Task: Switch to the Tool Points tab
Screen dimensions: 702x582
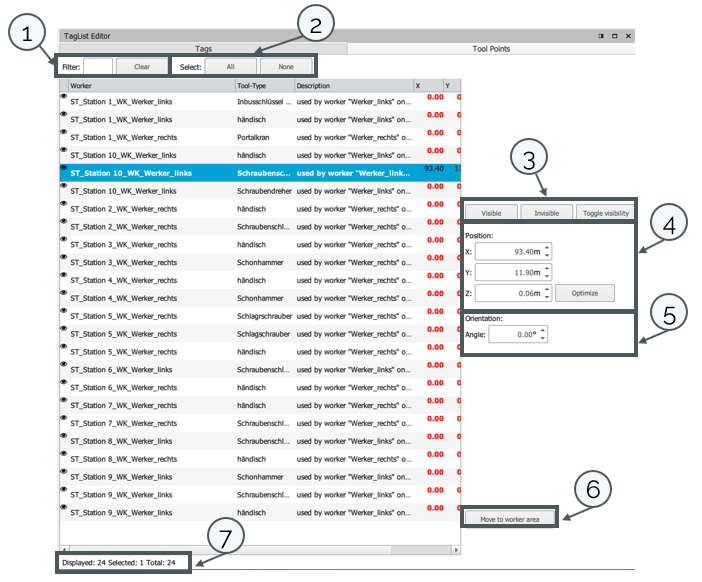Action: [490, 48]
